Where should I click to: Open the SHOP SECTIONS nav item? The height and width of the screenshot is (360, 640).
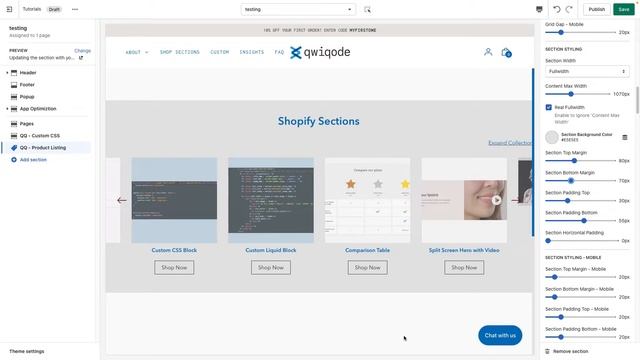coord(180,52)
